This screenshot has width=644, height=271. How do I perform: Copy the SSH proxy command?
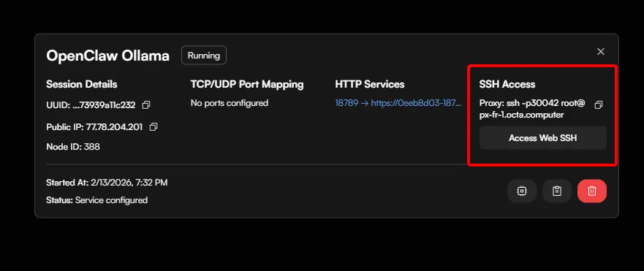(599, 105)
